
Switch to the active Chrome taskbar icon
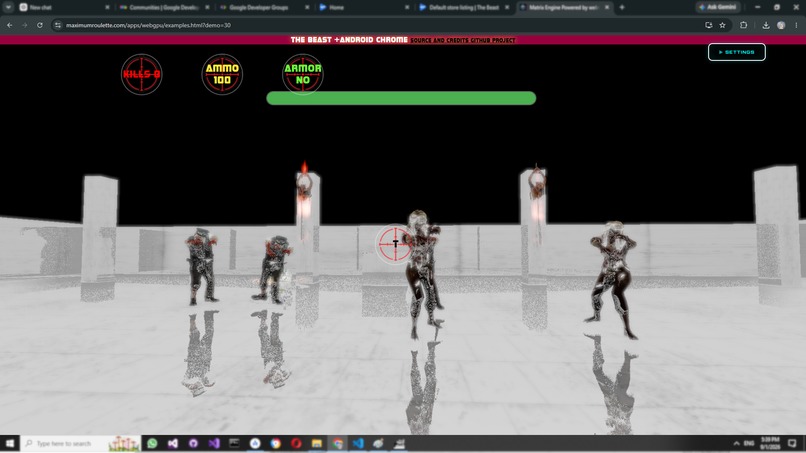coord(337,443)
